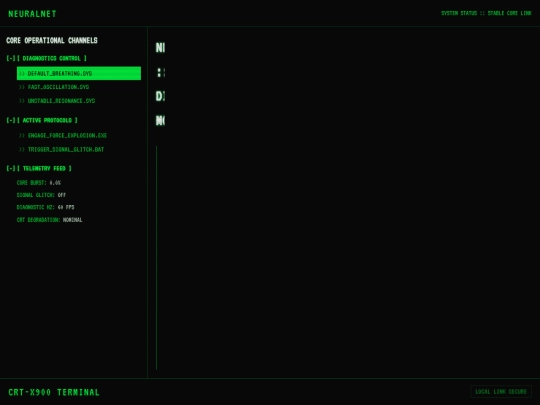The height and width of the screenshot is (405, 540).
Task: Click the System Status stable core link text
Action: [486, 13]
